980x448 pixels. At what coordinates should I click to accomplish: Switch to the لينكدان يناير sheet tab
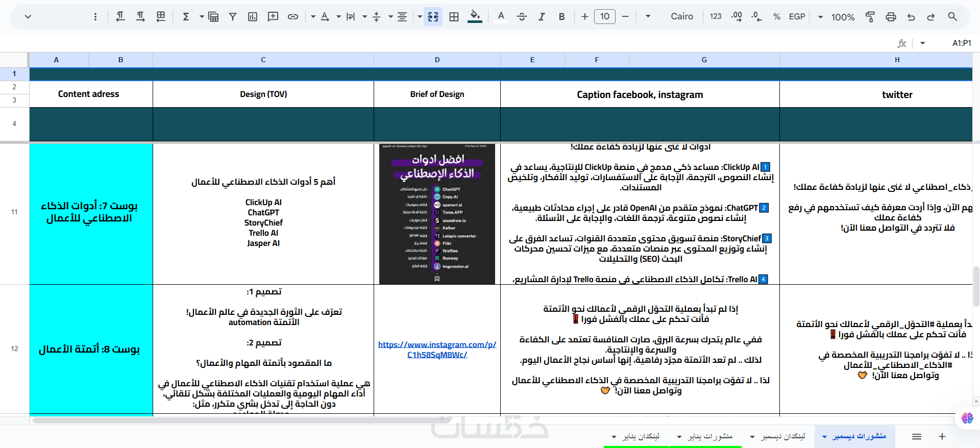pyautogui.click(x=636, y=436)
